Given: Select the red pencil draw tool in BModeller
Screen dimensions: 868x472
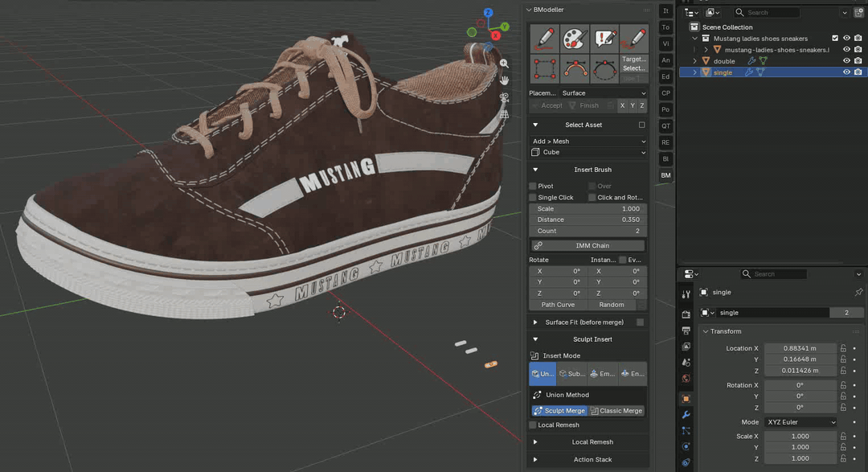Looking at the screenshot, I should point(545,39).
